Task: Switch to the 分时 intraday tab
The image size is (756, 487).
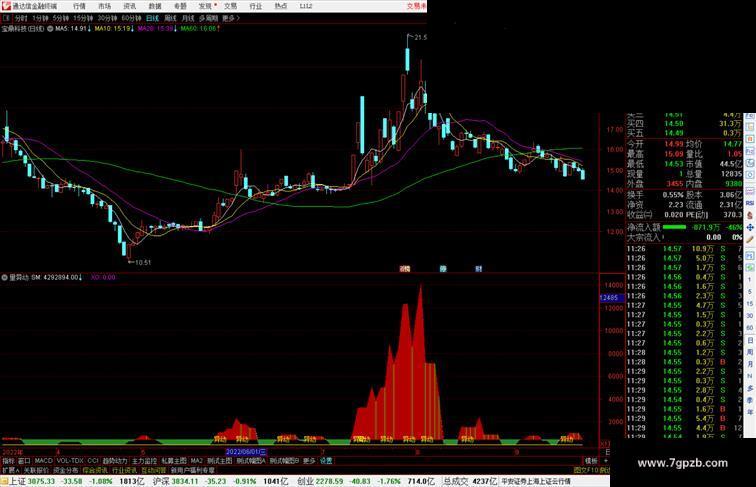Action: click(21, 18)
